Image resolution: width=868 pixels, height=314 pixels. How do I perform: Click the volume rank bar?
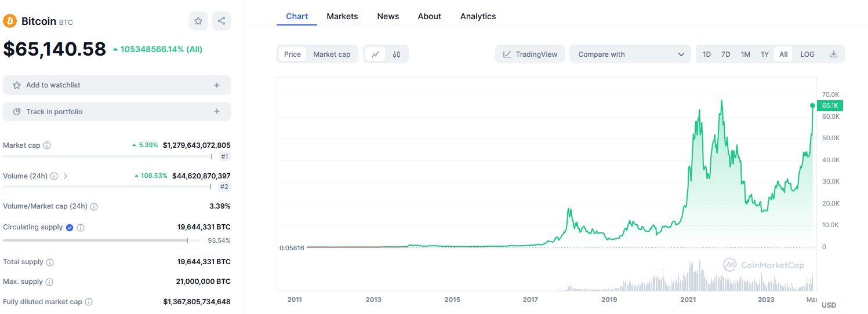point(107,187)
